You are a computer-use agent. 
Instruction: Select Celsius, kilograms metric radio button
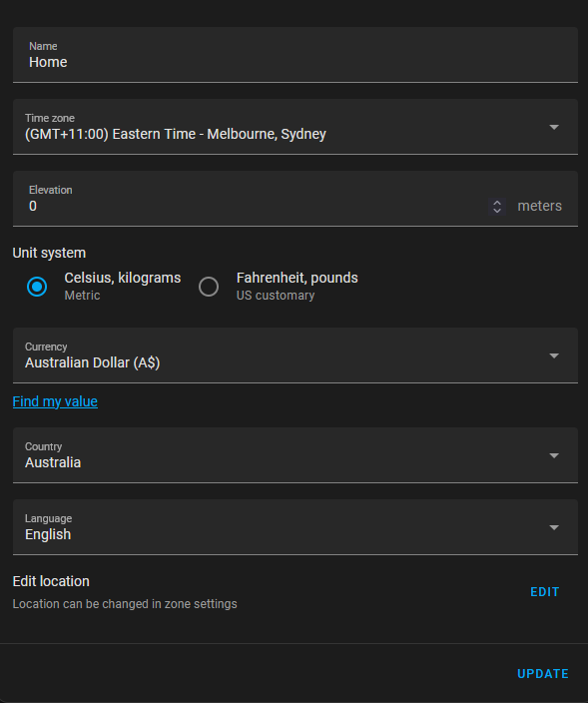(37, 287)
